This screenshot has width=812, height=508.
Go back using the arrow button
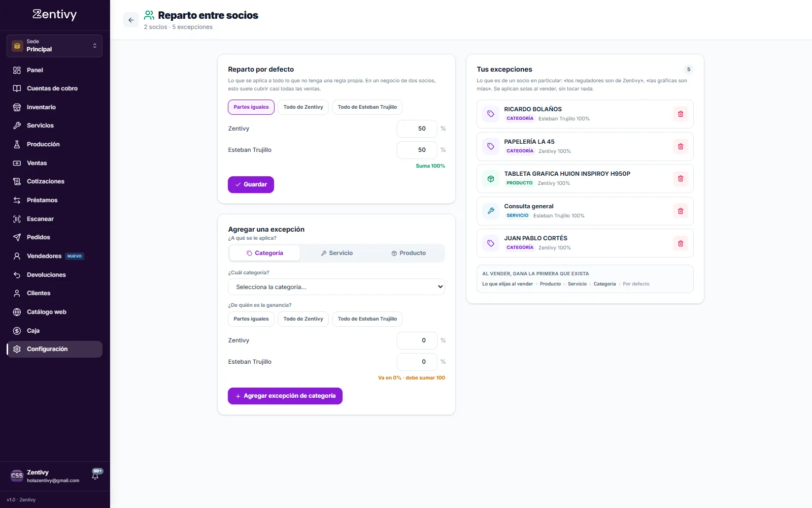(x=131, y=20)
